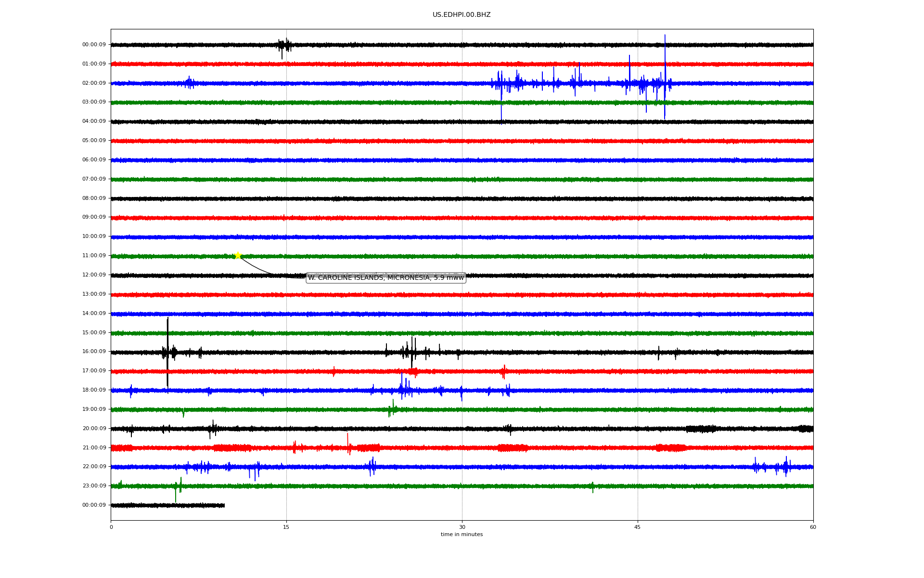Click the x-axis tick label 0

pos(111,527)
